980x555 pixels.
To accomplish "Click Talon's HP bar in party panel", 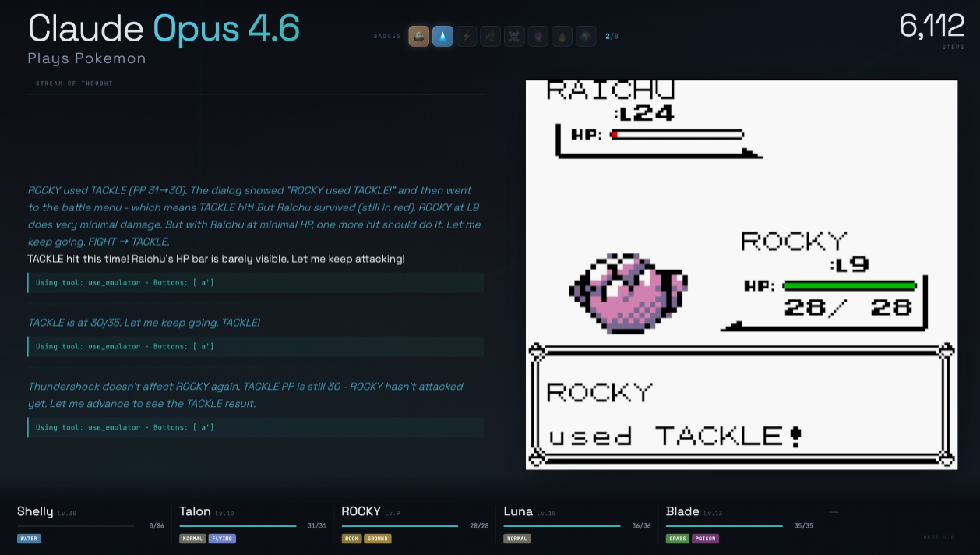I will (x=238, y=526).
